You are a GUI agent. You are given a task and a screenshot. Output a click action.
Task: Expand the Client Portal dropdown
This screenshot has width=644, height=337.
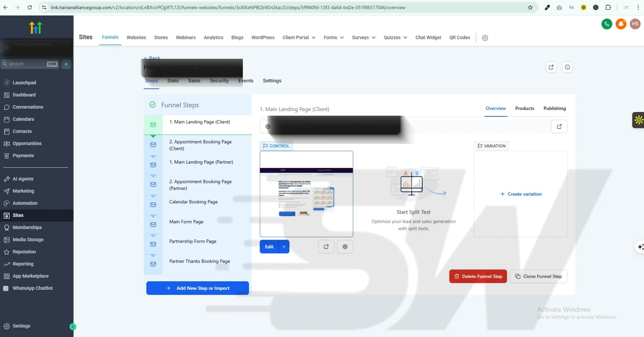tap(299, 38)
